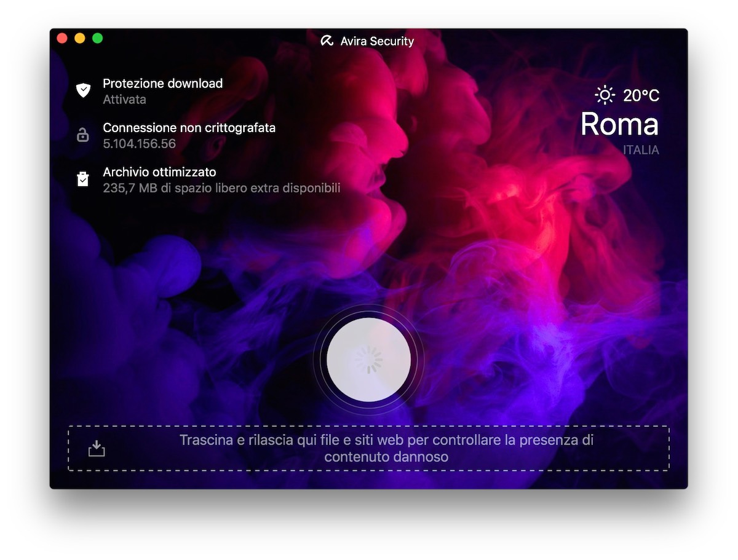This screenshot has height=560, width=738.
Task: Open the Roma weather location
Action: [619, 125]
